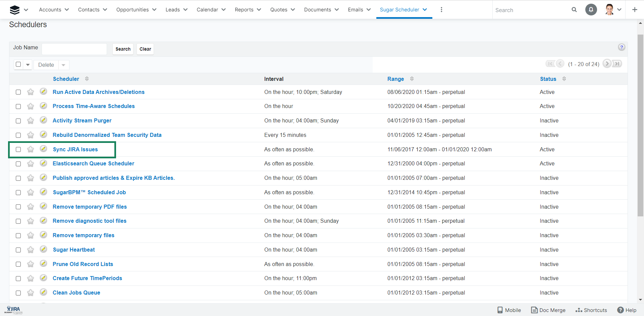Jump to last page with end arrow
Image resolution: width=644 pixels, height=316 pixels.
[617, 64]
